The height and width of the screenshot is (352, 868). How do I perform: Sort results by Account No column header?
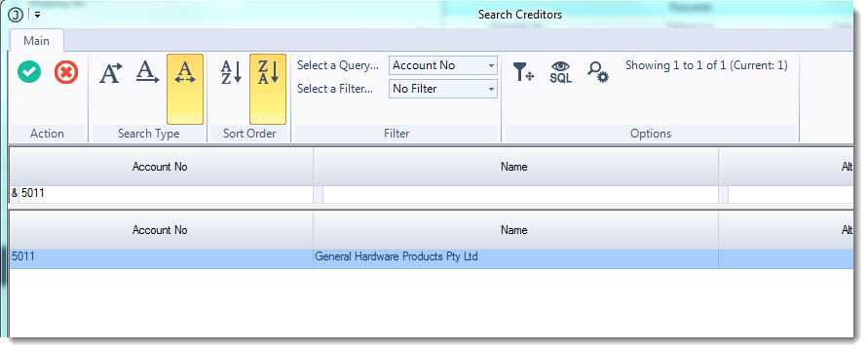pos(160,230)
